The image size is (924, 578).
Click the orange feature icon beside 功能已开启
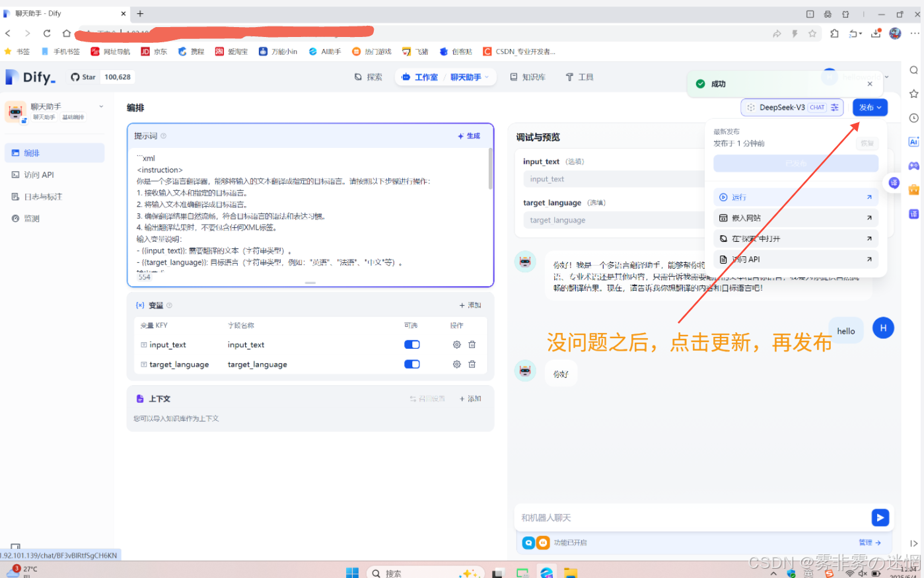click(543, 542)
